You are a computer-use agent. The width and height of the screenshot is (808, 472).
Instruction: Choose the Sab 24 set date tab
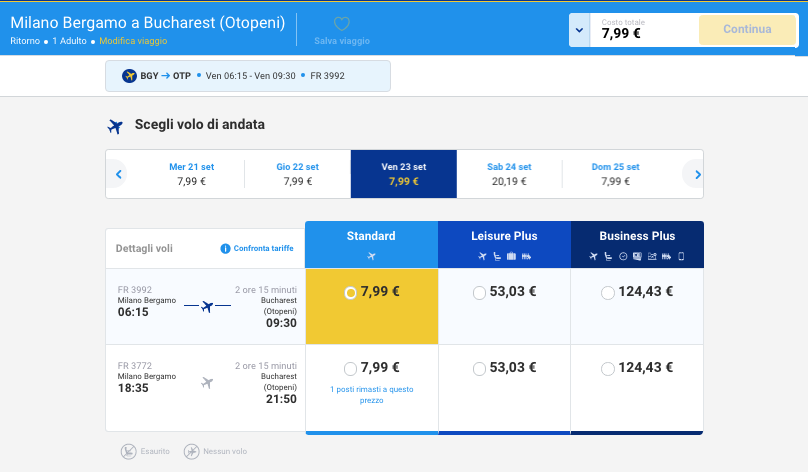[509, 174]
